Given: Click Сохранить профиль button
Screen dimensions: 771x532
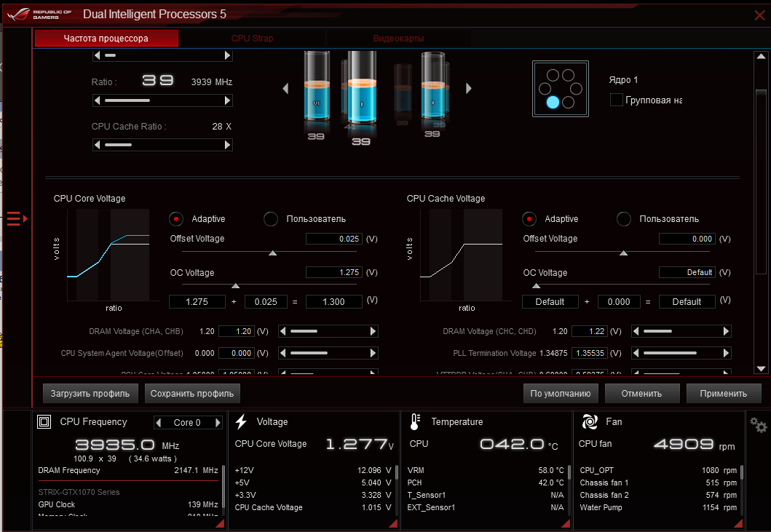Looking at the screenshot, I should [x=191, y=393].
